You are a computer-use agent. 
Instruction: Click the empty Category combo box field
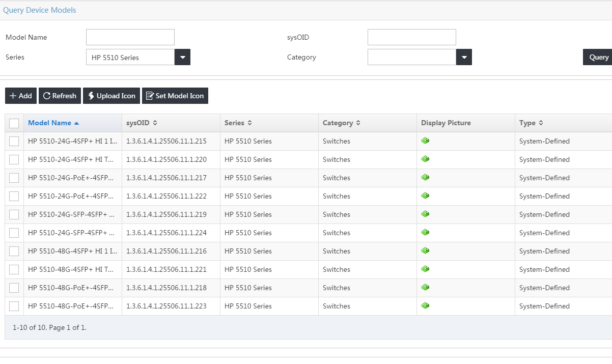[412, 57]
